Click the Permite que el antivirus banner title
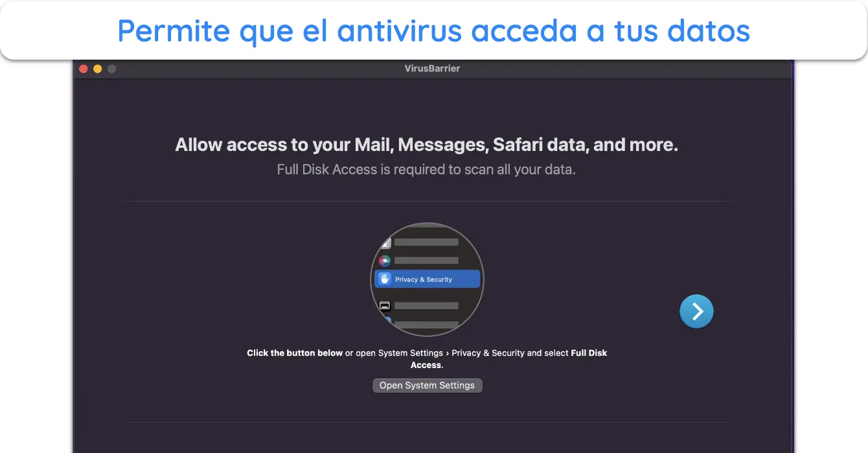This screenshot has width=868, height=453. (x=433, y=30)
